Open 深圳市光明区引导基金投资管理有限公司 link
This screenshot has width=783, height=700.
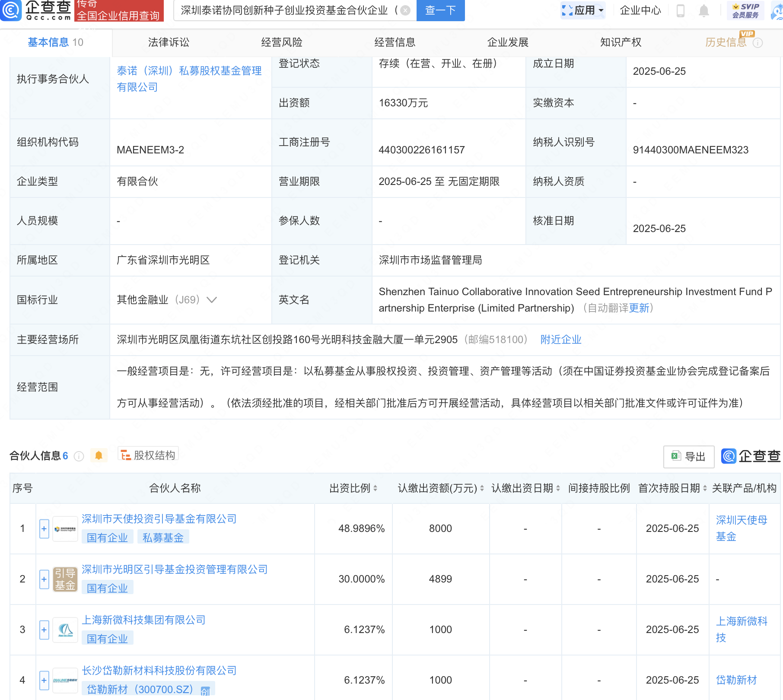point(175,570)
